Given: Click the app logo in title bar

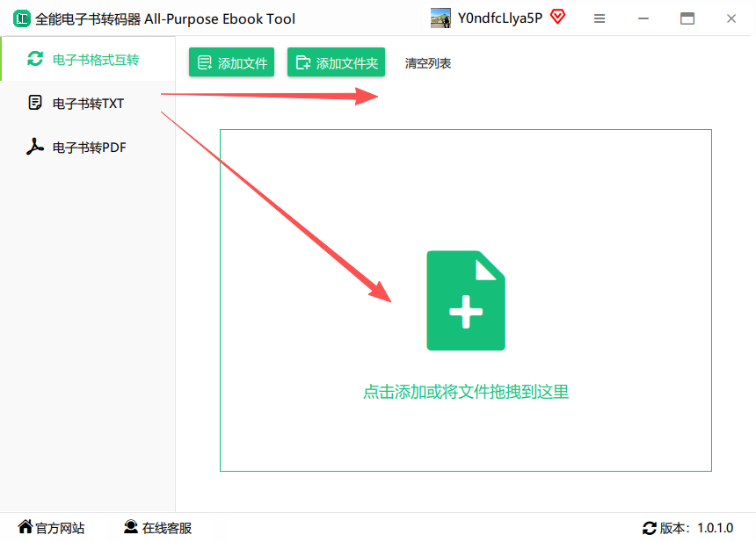Looking at the screenshot, I should [21, 18].
